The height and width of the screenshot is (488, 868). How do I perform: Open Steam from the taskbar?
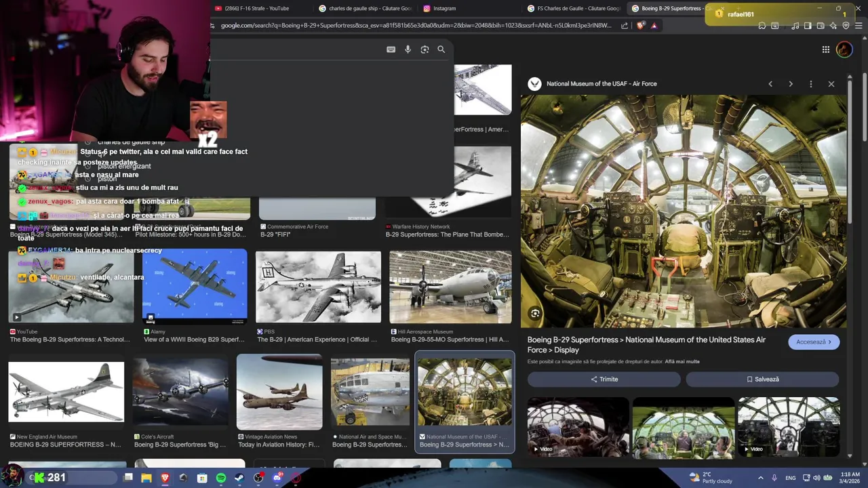click(x=239, y=478)
